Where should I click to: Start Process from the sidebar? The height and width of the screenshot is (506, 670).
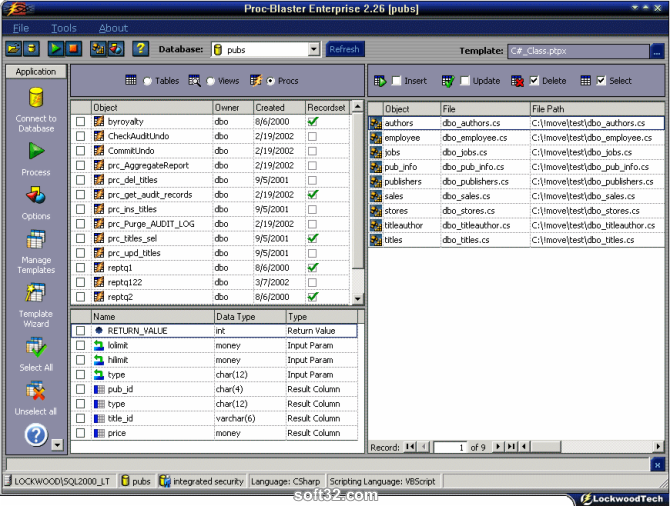click(36, 159)
